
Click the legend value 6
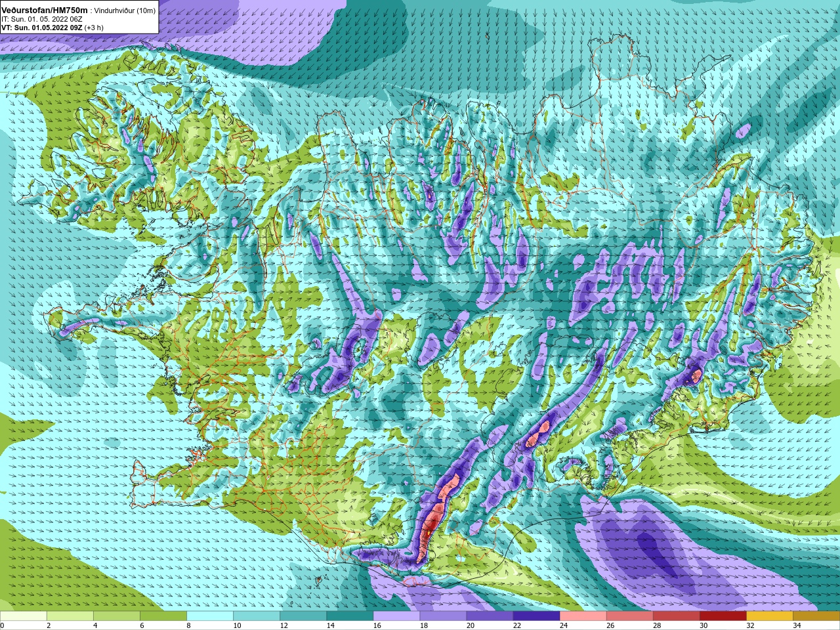(142, 625)
